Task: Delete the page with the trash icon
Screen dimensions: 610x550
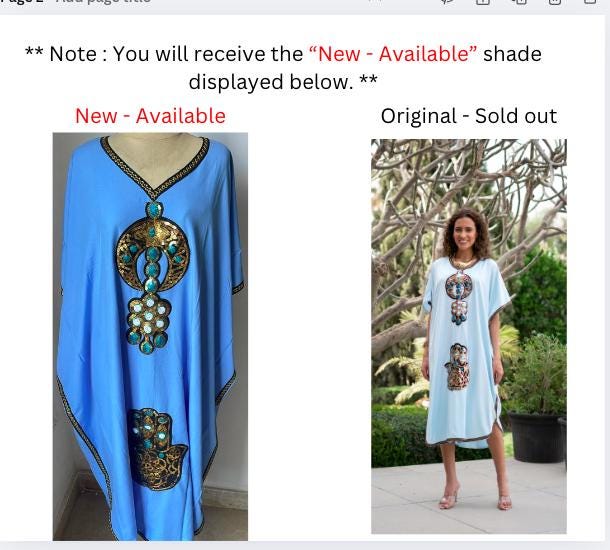Action: [x=555, y=2]
